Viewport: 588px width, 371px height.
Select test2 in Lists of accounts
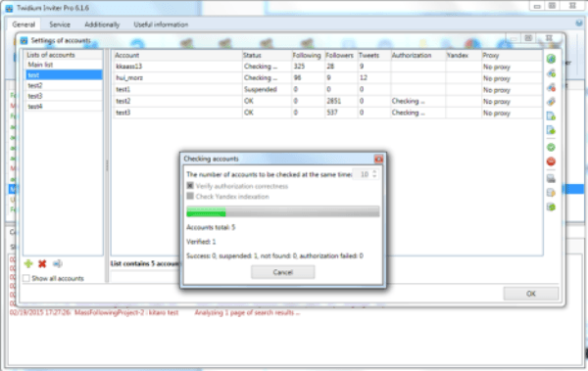click(x=63, y=85)
